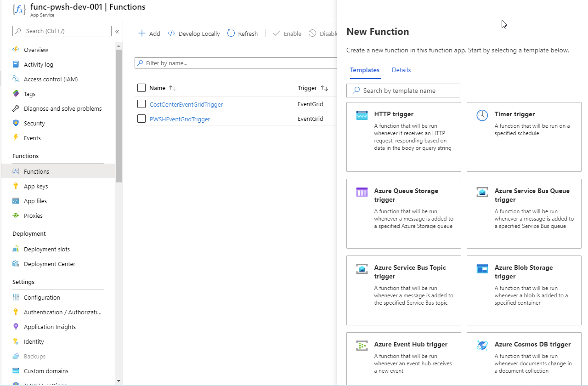This screenshot has width=588, height=386.
Task: Click the Azure Blob Storage trigger icon
Action: (x=482, y=269)
